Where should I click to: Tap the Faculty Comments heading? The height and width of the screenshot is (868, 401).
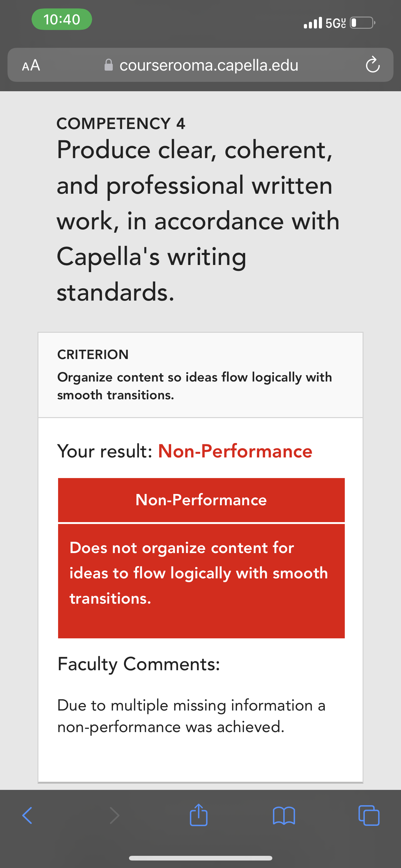(139, 664)
